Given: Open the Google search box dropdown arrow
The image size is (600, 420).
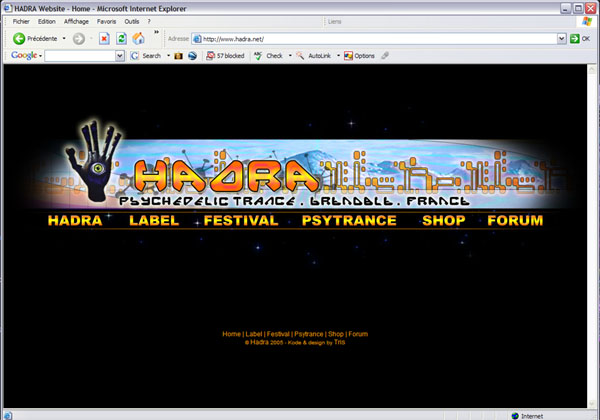Looking at the screenshot, I should pyautogui.click(x=120, y=56).
